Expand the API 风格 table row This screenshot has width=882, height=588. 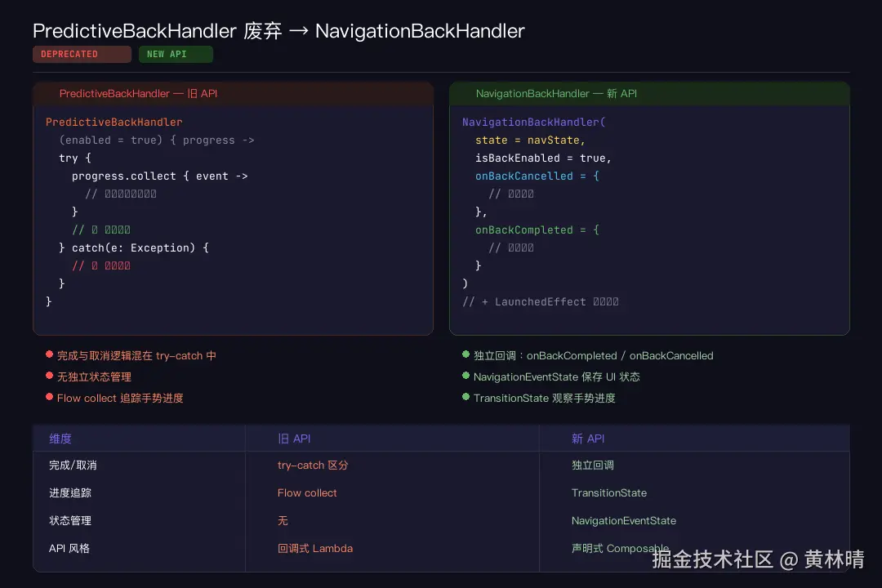(x=69, y=548)
